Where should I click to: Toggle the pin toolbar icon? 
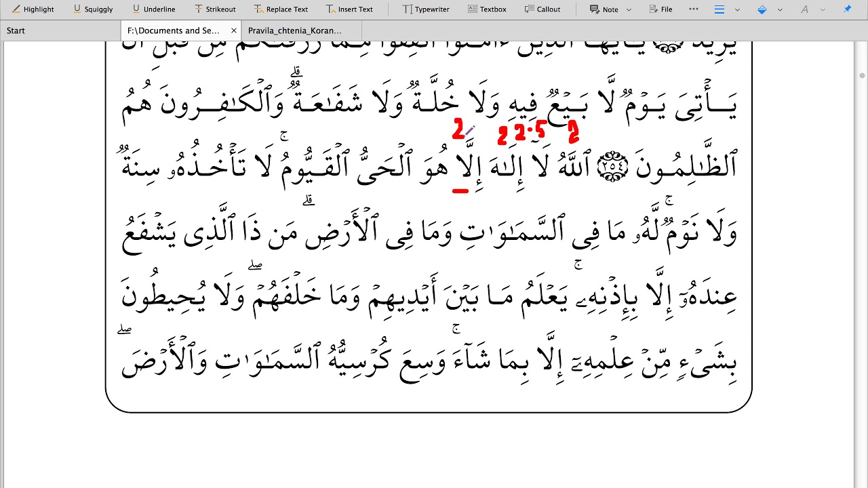coord(847,9)
